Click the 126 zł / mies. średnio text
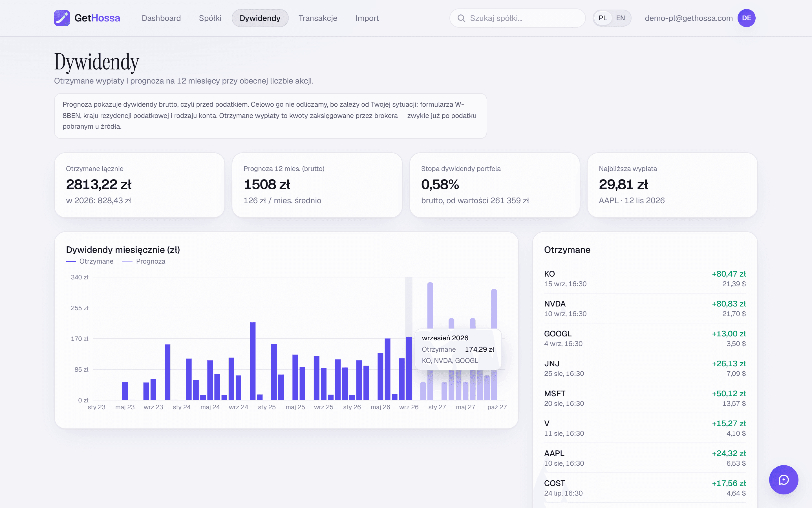 pyautogui.click(x=282, y=201)
